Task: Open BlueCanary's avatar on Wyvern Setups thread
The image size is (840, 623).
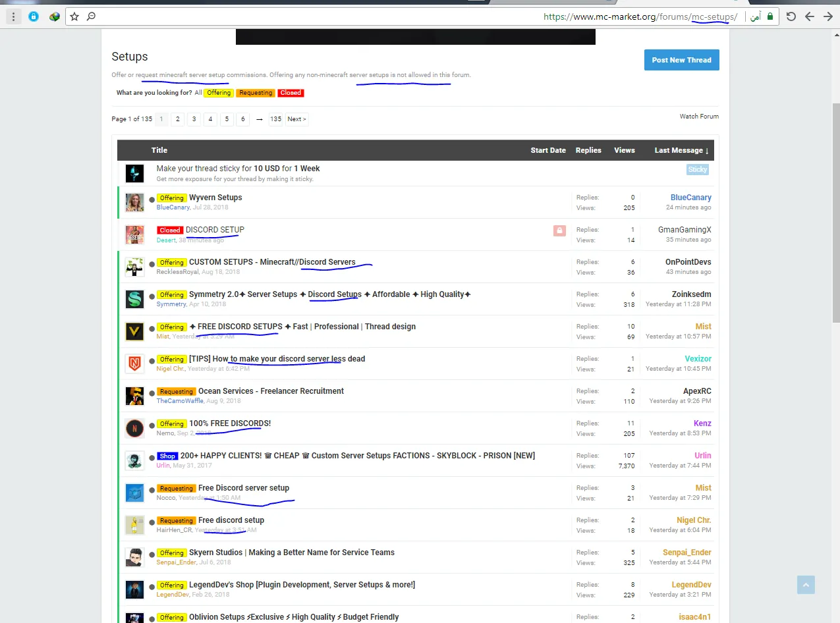Action: click(134, 202)
